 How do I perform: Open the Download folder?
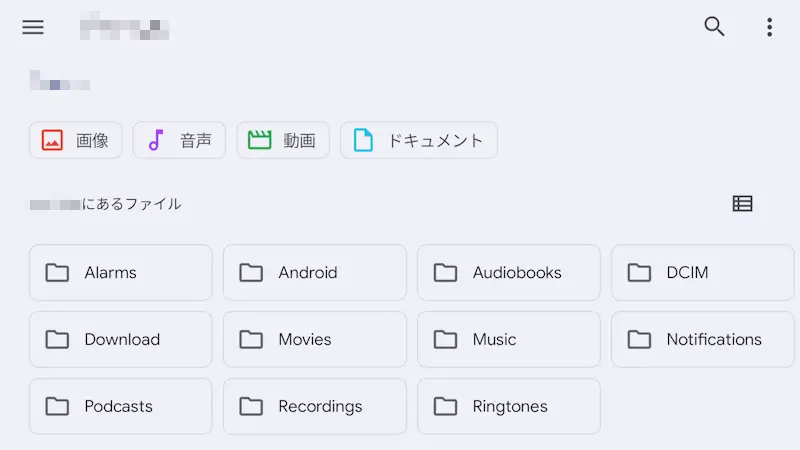[121, 339]
